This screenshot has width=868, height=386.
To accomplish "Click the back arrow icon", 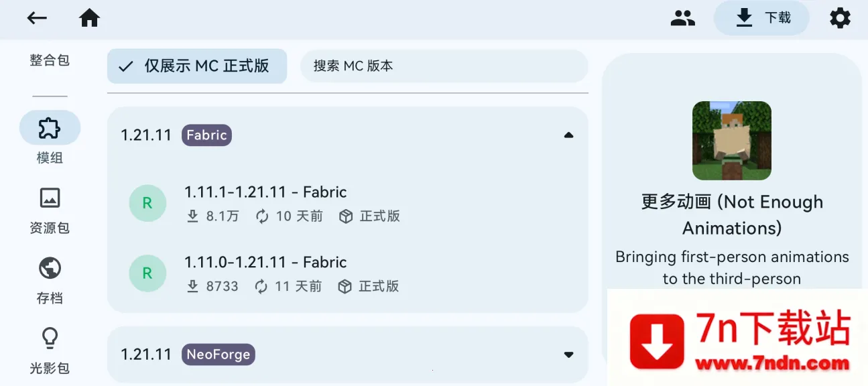I will point(37,18).
